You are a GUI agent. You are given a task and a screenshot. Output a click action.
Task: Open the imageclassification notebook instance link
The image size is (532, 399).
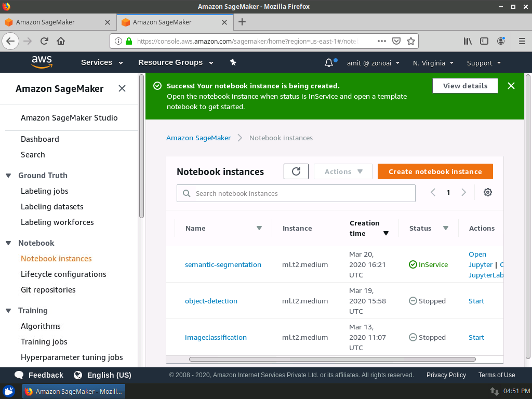216,337
